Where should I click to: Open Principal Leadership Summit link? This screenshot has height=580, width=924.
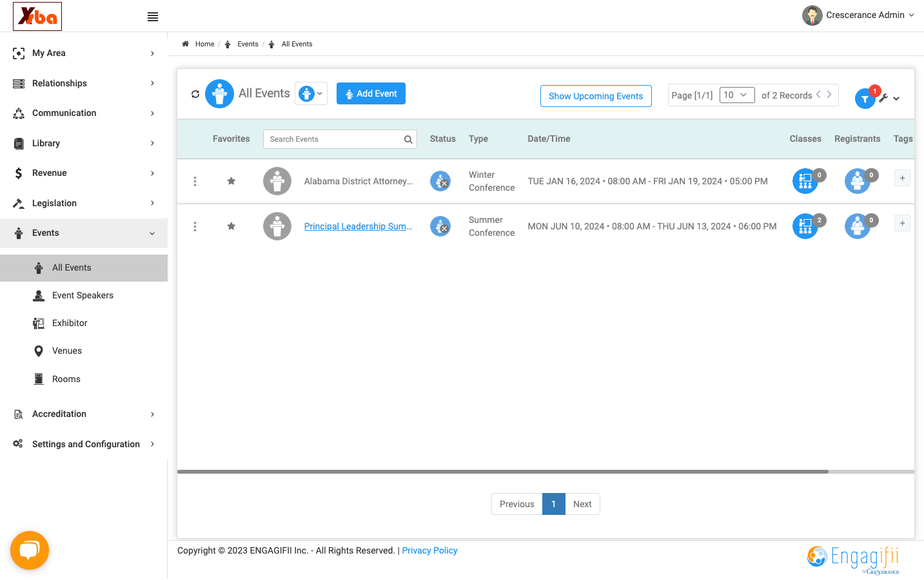(x=358, y=226)
